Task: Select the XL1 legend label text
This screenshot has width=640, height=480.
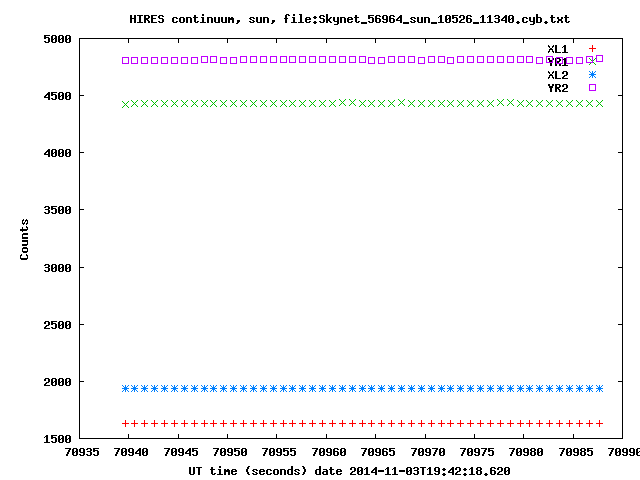Action: tap(558, 49)
